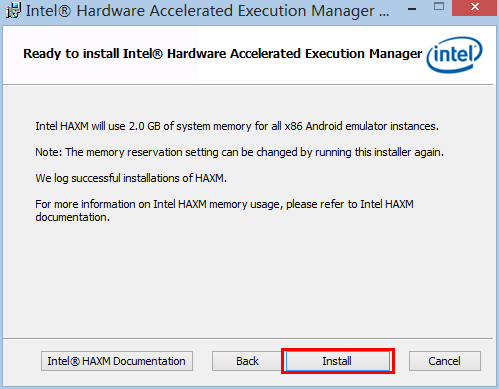This screenshot has width=499, height=389.
Task: Click the Intel logo in the header
Action: [x=454, y=55]
